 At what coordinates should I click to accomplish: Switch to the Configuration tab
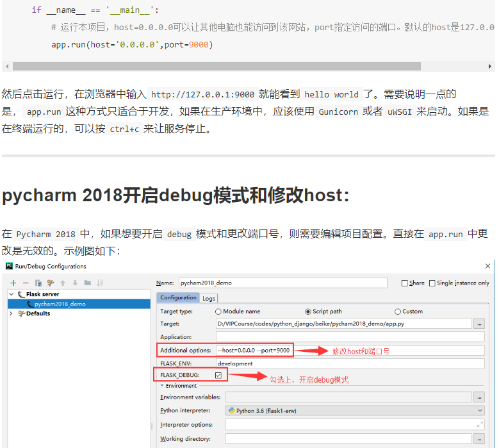(x=178, y=297)
